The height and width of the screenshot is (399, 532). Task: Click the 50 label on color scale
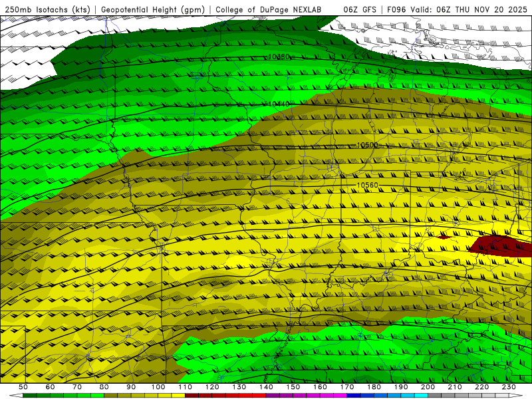[23, 387]
